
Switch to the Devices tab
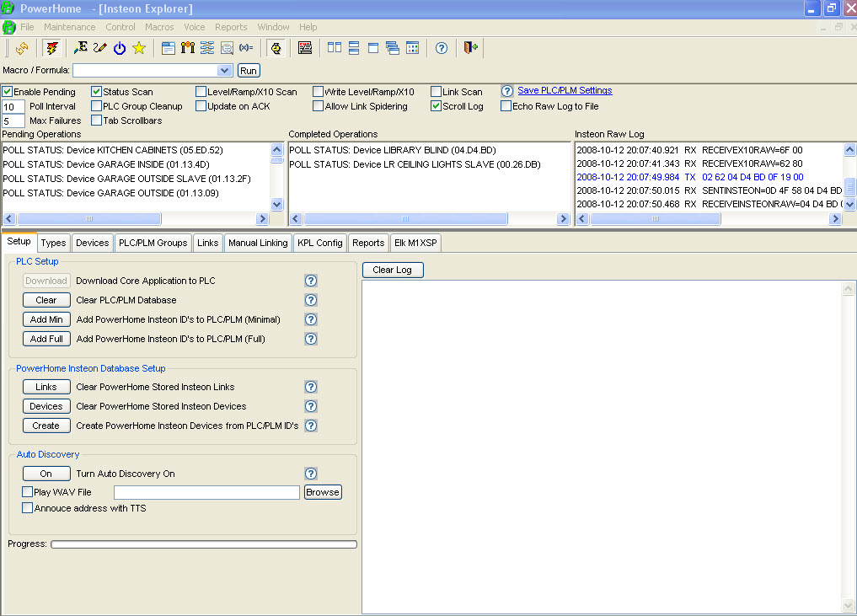tap(93, 243)
